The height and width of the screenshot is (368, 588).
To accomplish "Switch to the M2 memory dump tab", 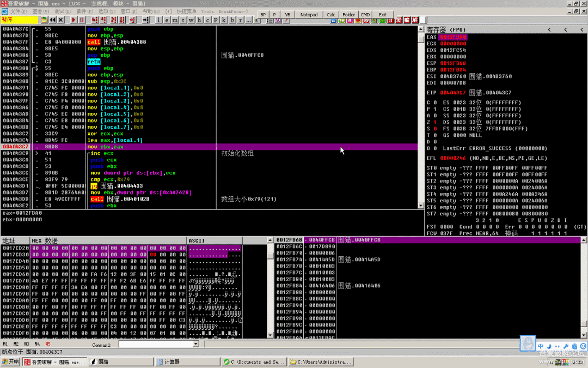I will (x=16, y=345).
